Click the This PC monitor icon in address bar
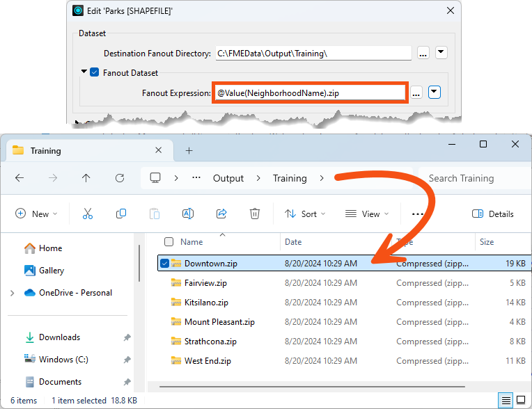The width and height of the screenshot is (532, 409). [x=155, y=178]
